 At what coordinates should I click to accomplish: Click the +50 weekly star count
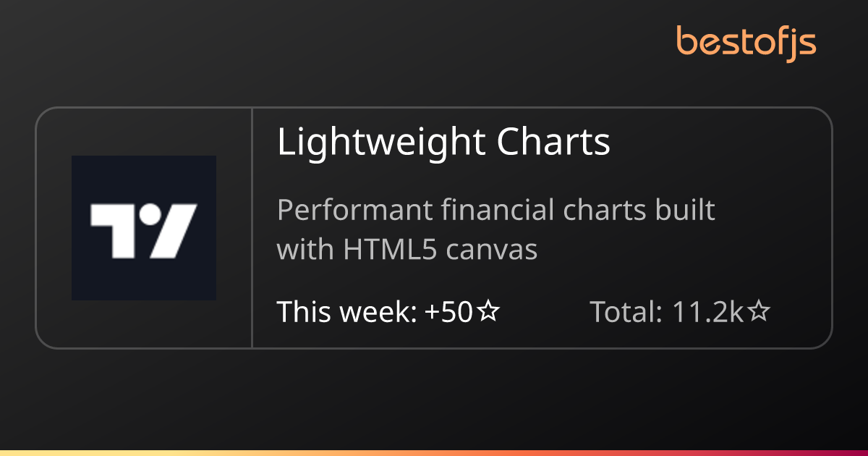point(449,312)
